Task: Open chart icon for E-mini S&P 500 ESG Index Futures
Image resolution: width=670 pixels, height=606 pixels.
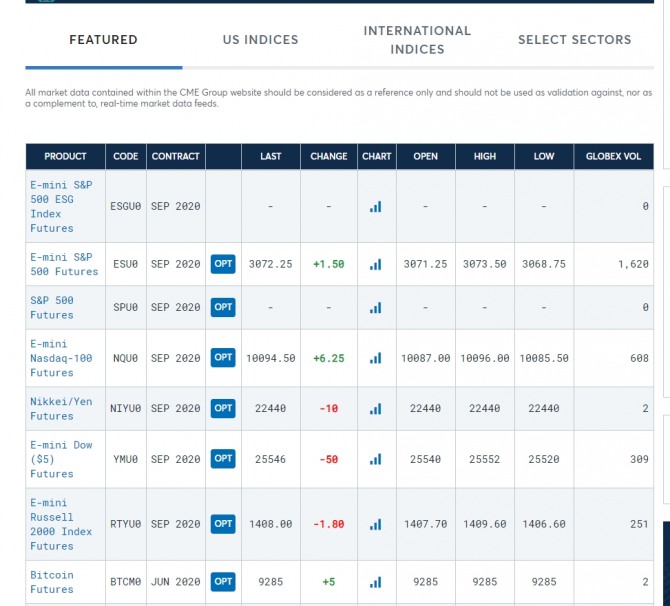Action: tap(376, 206)
